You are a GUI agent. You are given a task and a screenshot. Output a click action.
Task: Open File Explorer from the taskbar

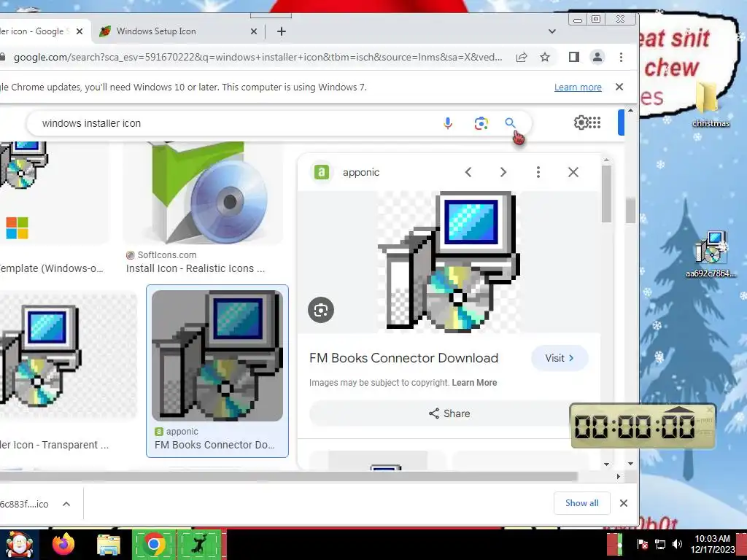coord(109,544)
